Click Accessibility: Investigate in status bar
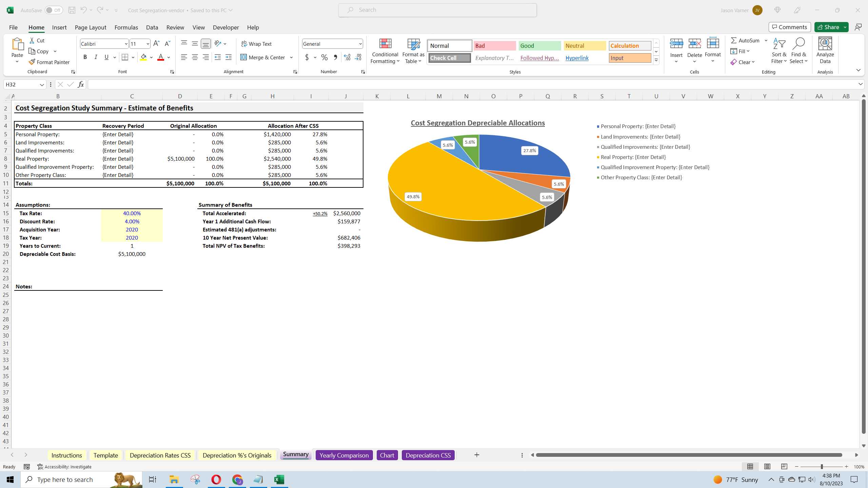Image resolution: width=868 pixels, height=488 pixels. pyautogui.click(x=64, y=467)
